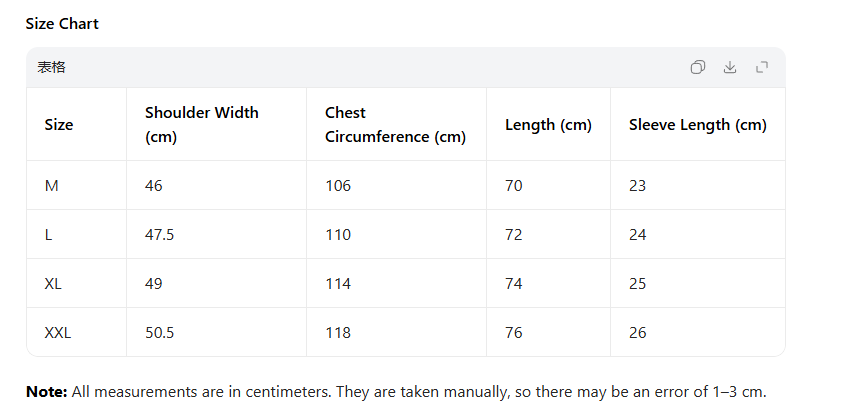Click the bold Note text
Viewport: 867px width, 416px height.
pyautogui.click(x=46, y=392)
